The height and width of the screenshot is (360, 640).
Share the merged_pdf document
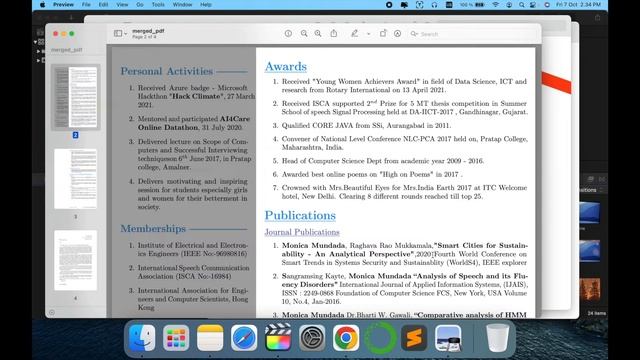point(334,33)
